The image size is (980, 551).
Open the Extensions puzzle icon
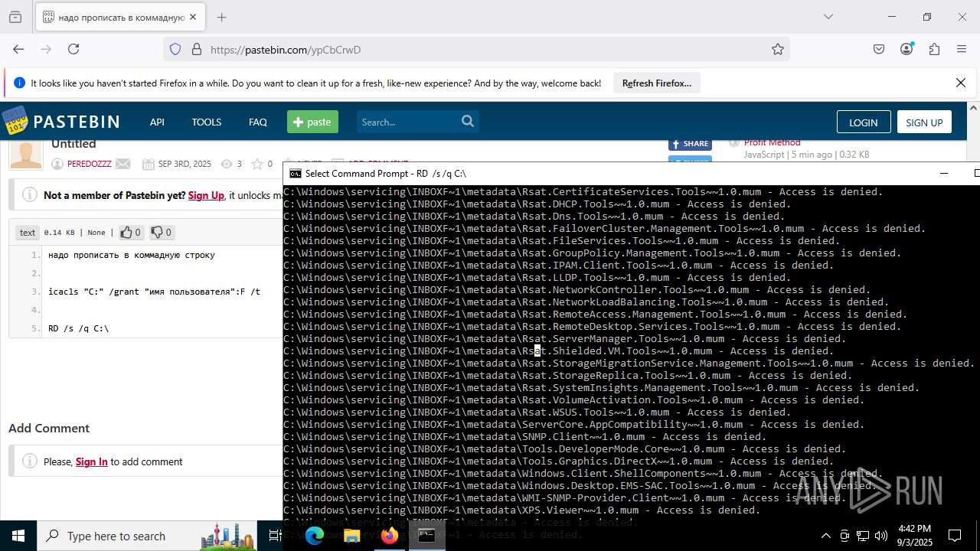(x=934, y=49)
